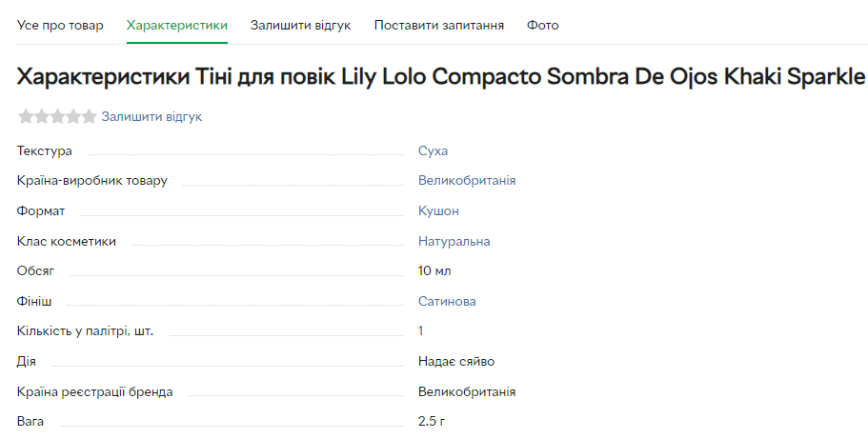Click the Сатинова finish link
Viewport: 868px width, 439px height.
tap(447, 301)
